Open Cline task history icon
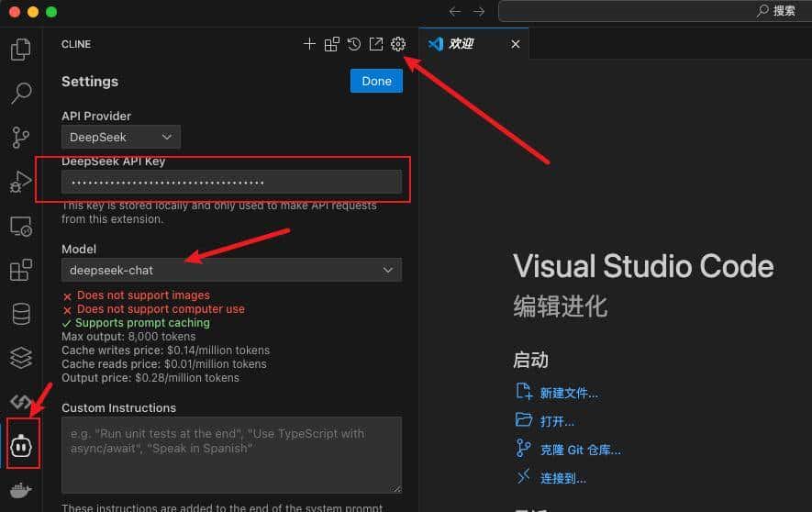This screenshot has height=512, width=812. pyautogui.click(x=353, y=44)
